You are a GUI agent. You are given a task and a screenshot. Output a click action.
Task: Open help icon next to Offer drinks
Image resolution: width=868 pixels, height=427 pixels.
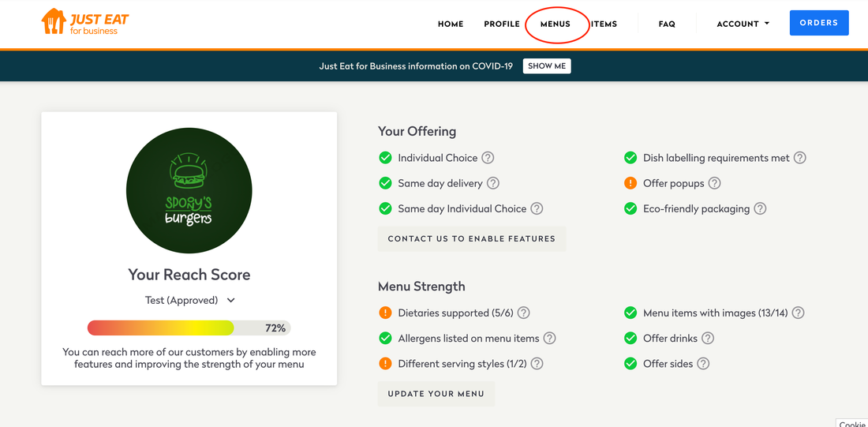(708, 338)
